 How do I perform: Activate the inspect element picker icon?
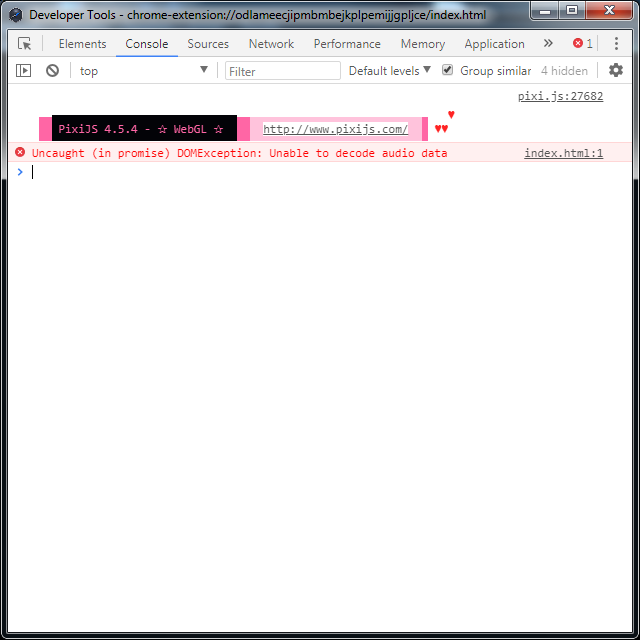(x=24, y=43)
